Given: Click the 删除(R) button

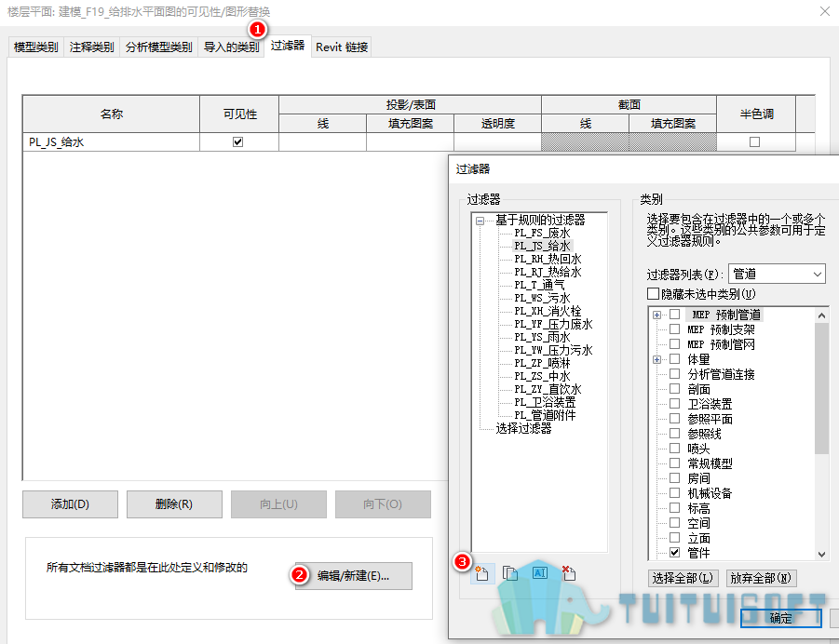Looking at the screenshot, I should 174,503.
